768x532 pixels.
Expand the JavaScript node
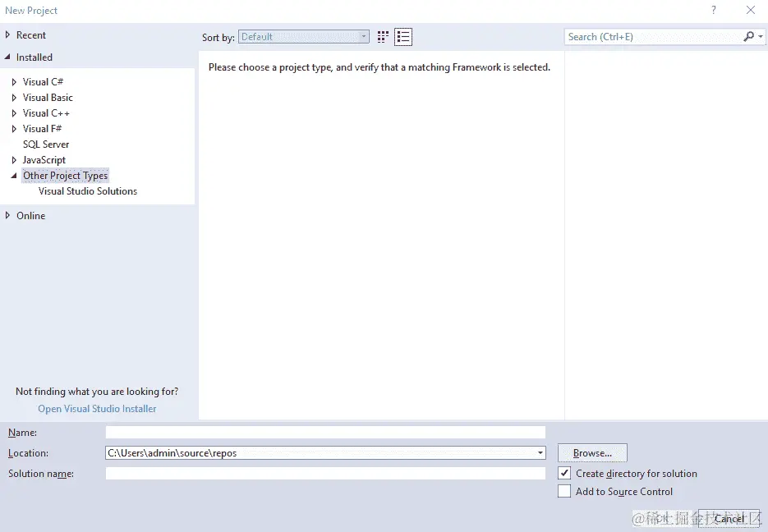click(14, 160)
